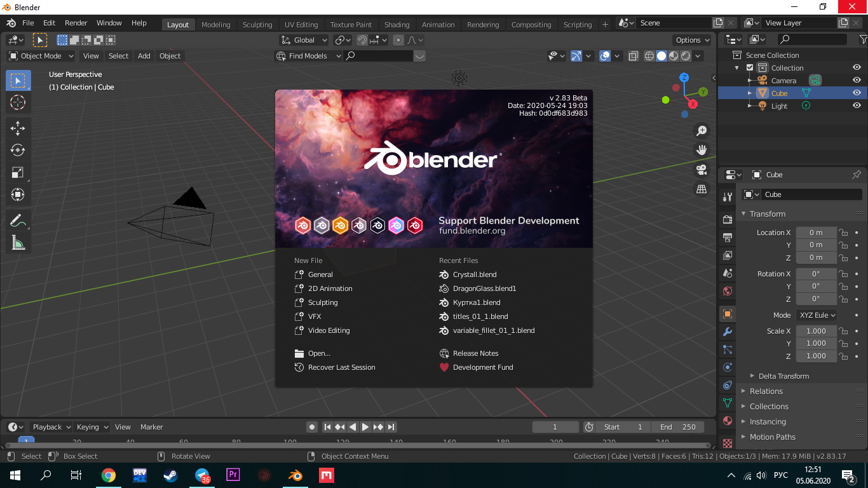The image size is (868, 488).
Task: Open the Options dropdown
Action: click(693, 40)
